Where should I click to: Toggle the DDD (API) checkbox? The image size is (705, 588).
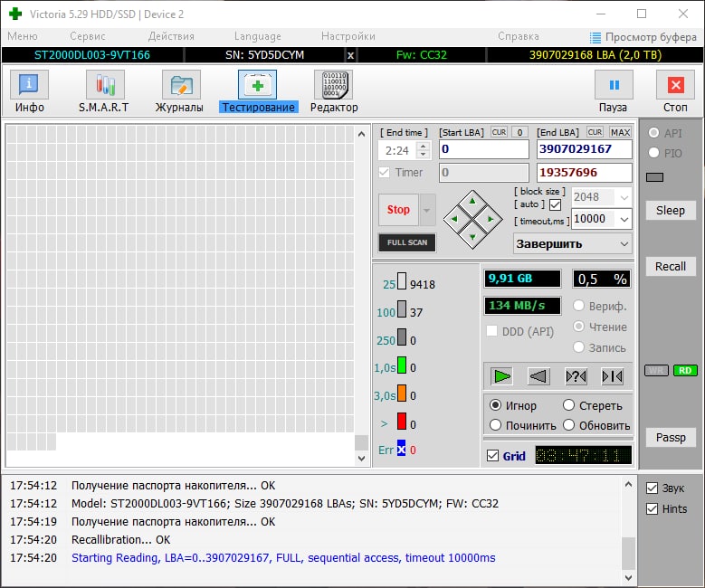click(492, 331)
